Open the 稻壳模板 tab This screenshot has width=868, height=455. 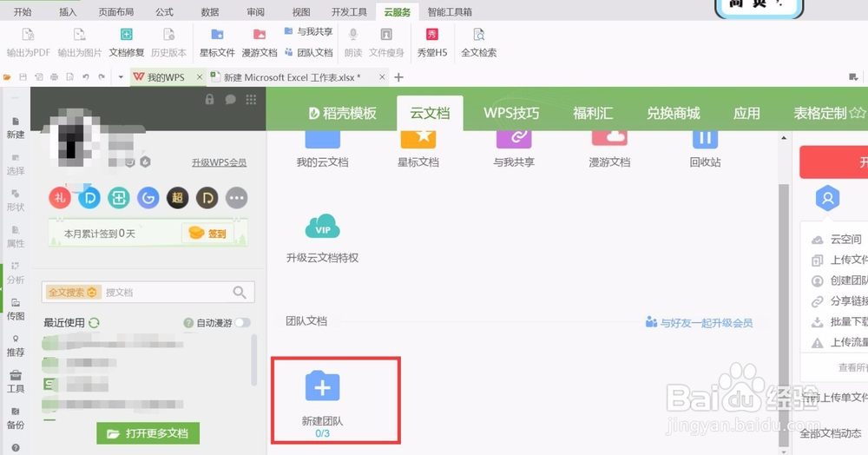[342, 113]
